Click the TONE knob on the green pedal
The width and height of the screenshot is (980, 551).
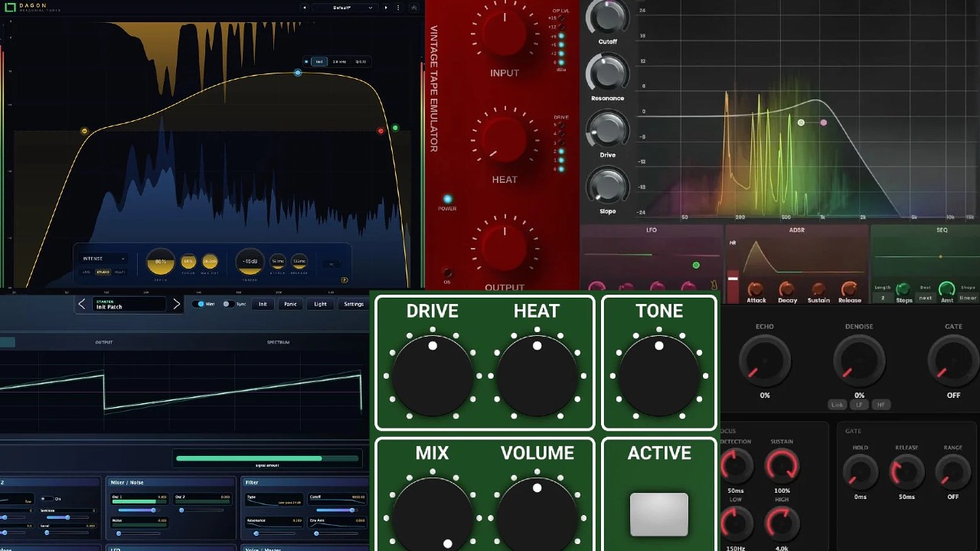659,375
